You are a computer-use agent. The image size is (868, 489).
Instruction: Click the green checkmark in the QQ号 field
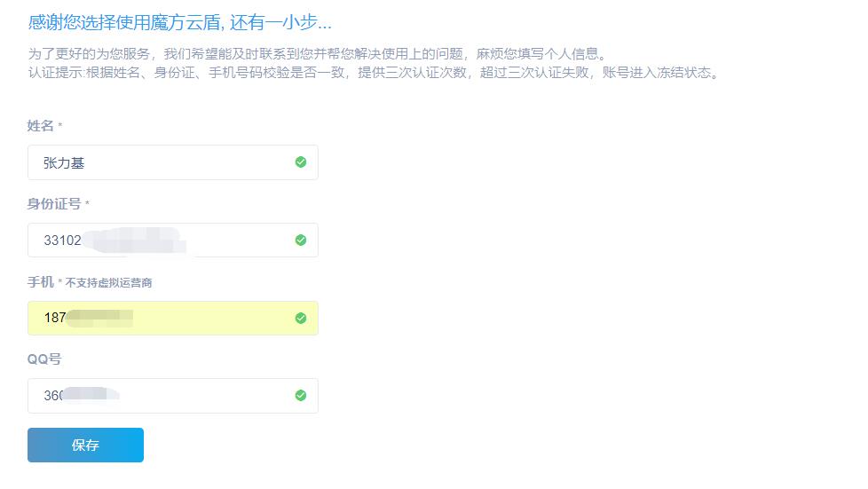pyautogui.click(x=301, y=396)
